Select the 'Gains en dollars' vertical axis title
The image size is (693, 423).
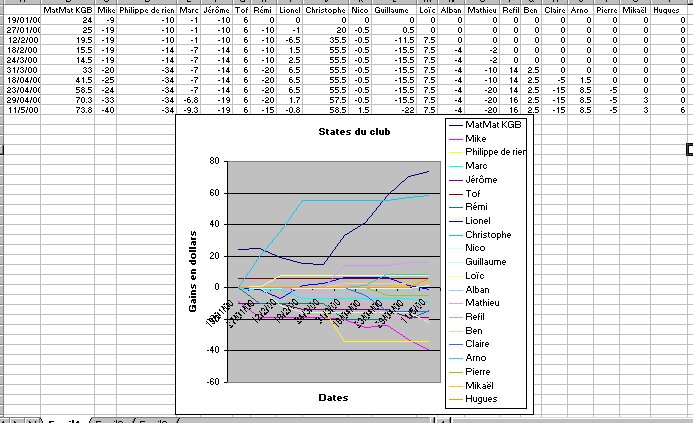coord(193,271)
